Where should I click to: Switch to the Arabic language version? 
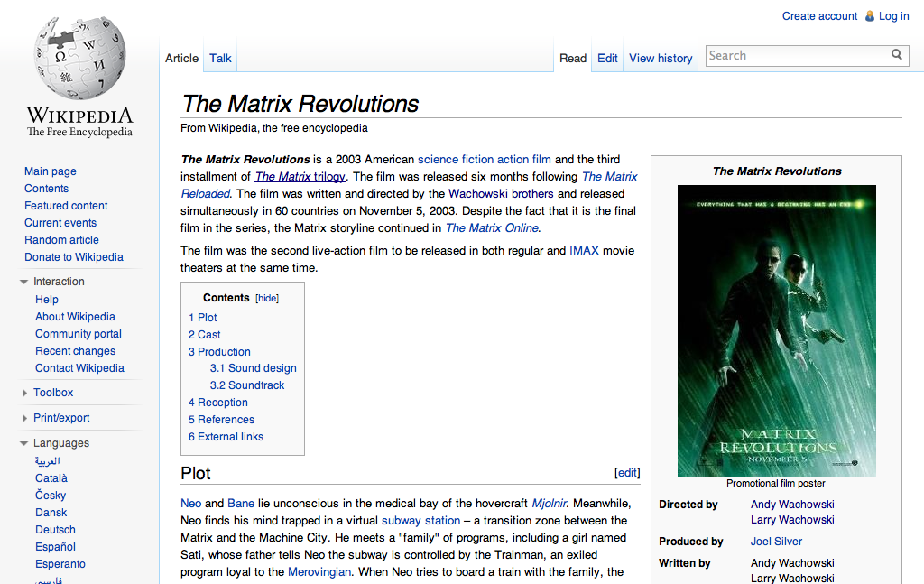click(x=47, y=461)
